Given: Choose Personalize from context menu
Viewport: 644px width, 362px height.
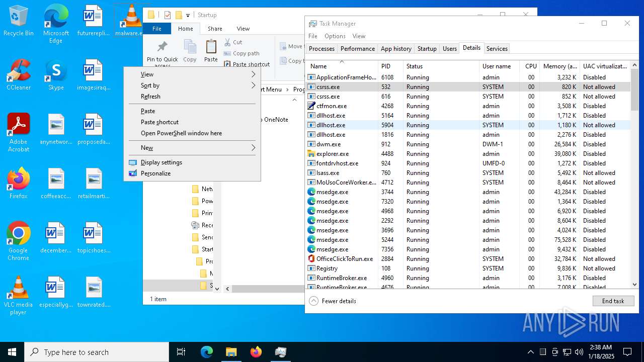Looking at the screenshot, I should point(192,173).
